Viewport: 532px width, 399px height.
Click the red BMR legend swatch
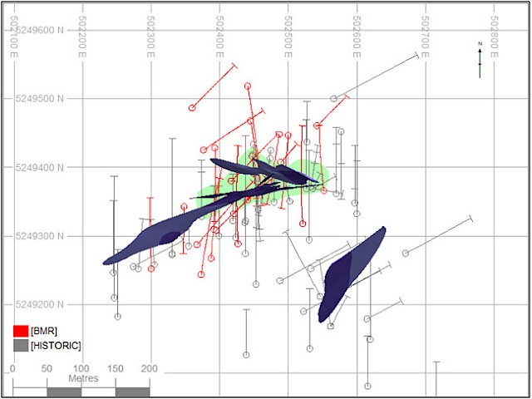[x=22, y=332]
